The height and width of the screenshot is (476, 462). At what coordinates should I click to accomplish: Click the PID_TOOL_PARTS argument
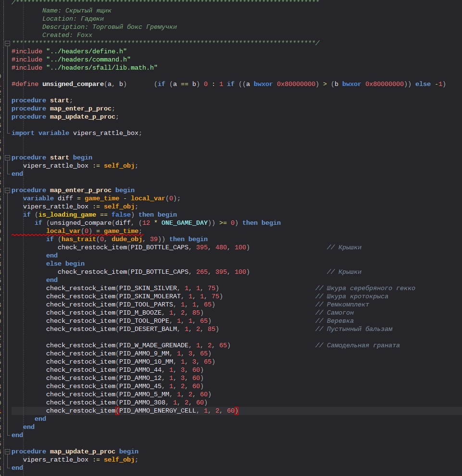pos(146,305)
